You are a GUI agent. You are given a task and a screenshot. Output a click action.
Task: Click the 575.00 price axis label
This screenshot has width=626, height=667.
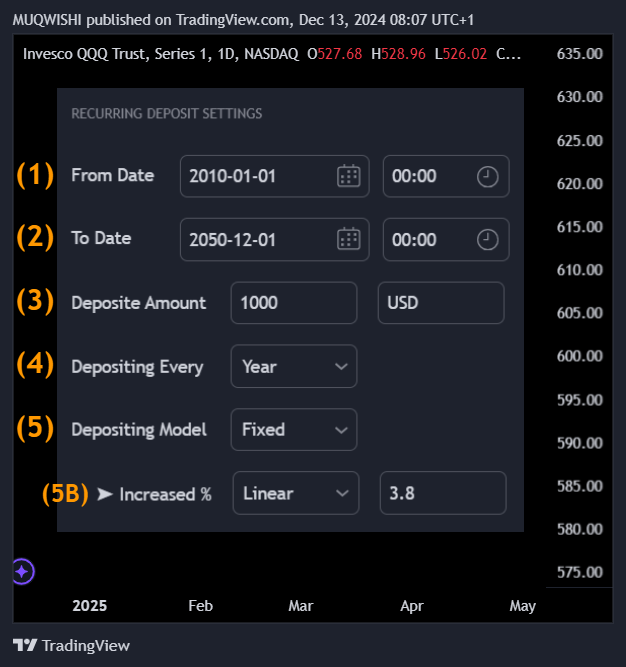[x=580, y=572]
